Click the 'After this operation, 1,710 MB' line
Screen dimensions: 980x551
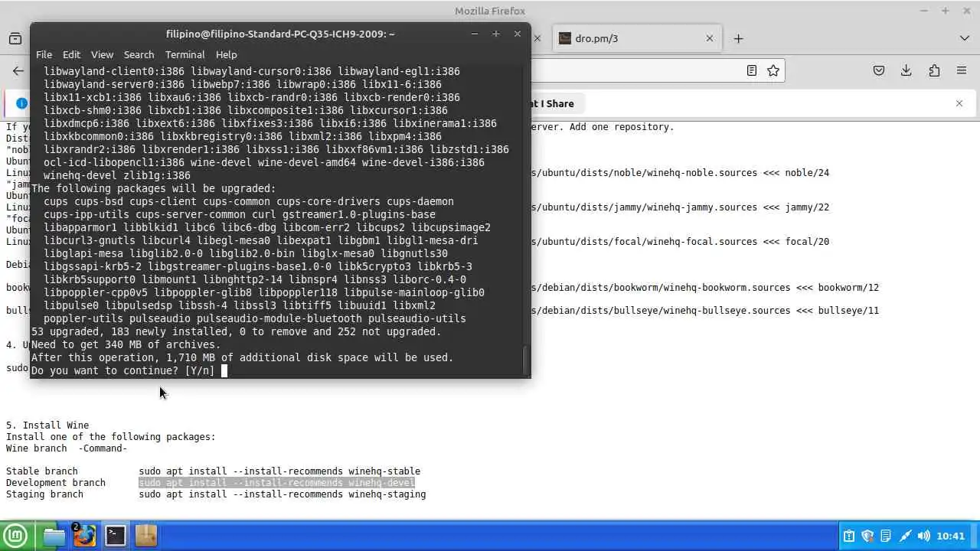(242, 357)
